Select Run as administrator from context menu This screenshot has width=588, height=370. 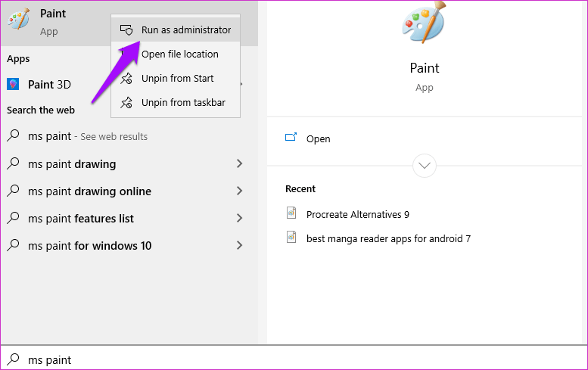pyautogui.click(x=185, y=30)
